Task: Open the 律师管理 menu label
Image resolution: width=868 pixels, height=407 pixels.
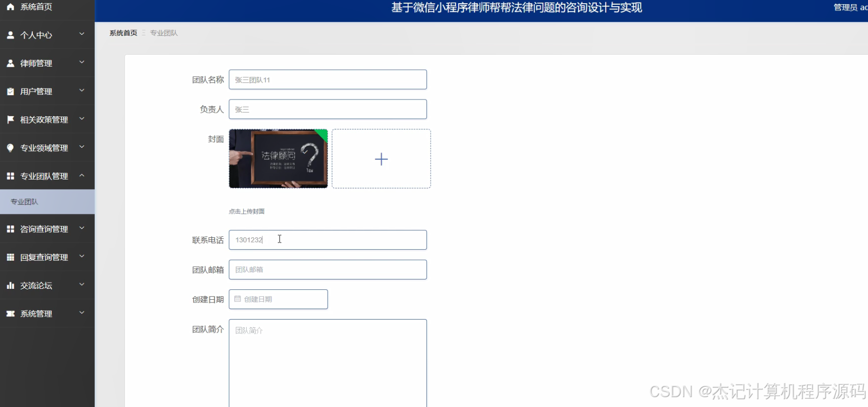Action: [x=36, y=63]
